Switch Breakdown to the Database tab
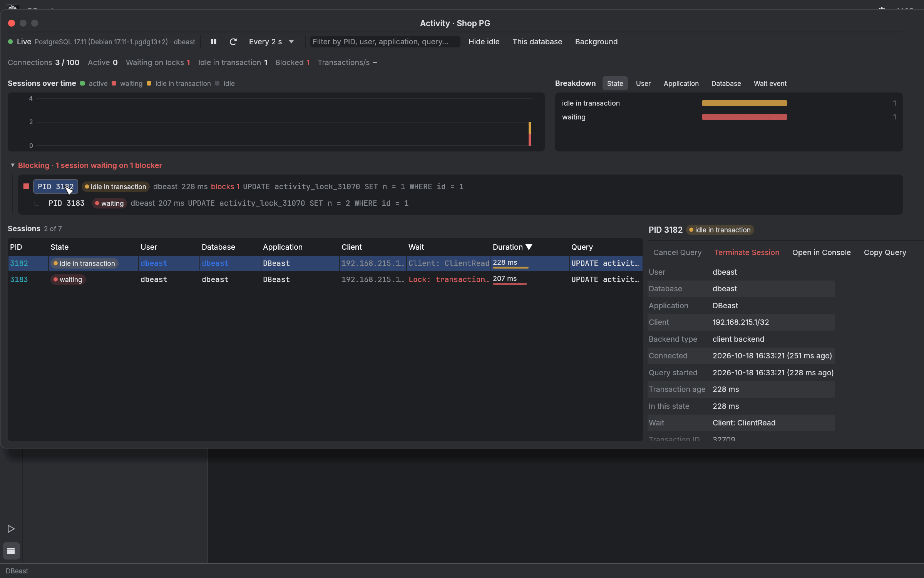The width and height of the screenshot is (924, 578). point(726,84)
